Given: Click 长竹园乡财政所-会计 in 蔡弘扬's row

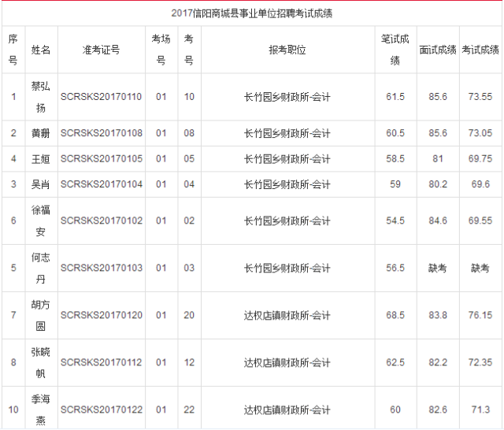Looking at the screenshot, I should pos(287,97).
